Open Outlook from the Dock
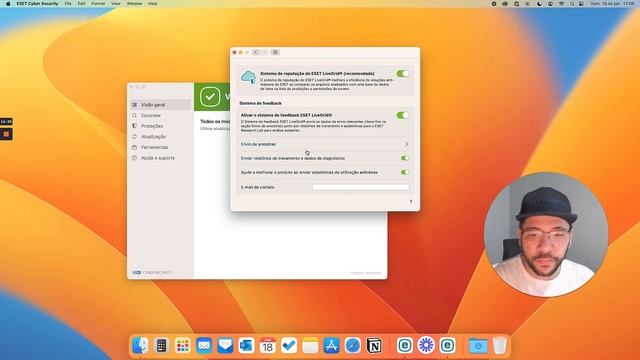 point(247,346)
